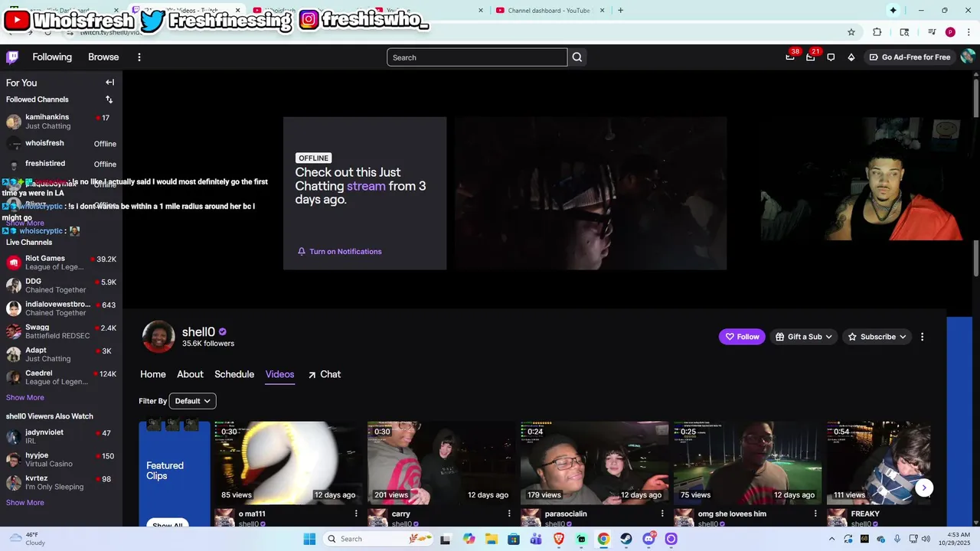Expand the Gift a Sub dropdown
This screenshot has width=980, height=551.
[804, 337]
